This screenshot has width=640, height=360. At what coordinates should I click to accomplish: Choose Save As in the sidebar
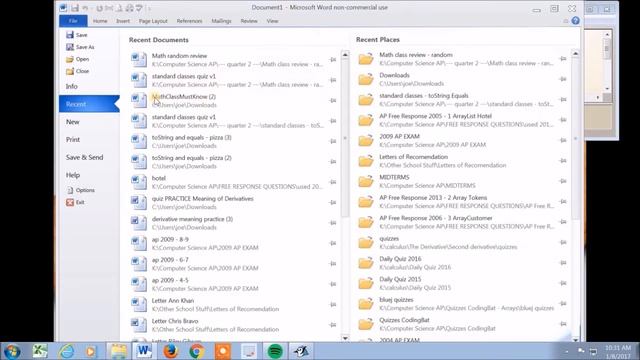[x=80, y=47]
